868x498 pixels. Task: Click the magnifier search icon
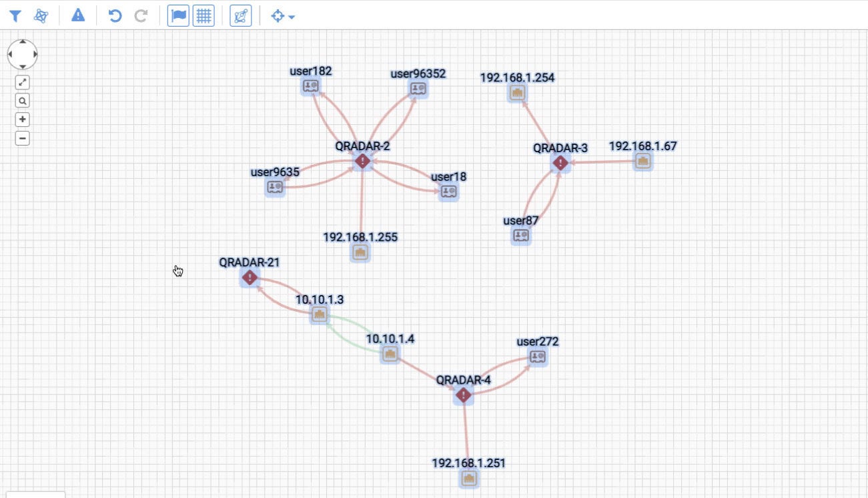pos(23,101)
